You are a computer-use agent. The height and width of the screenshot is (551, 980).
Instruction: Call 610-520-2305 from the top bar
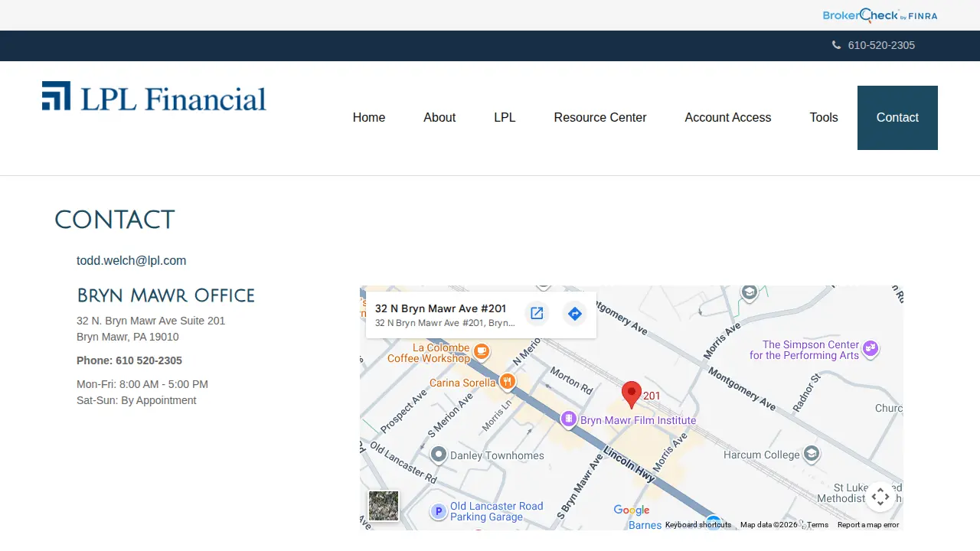[x=881, y=45]
